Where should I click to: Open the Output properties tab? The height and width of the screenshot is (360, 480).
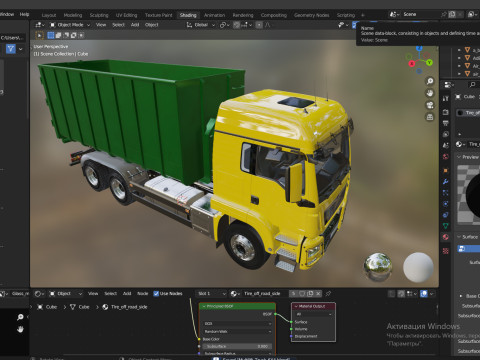(446, 123)
